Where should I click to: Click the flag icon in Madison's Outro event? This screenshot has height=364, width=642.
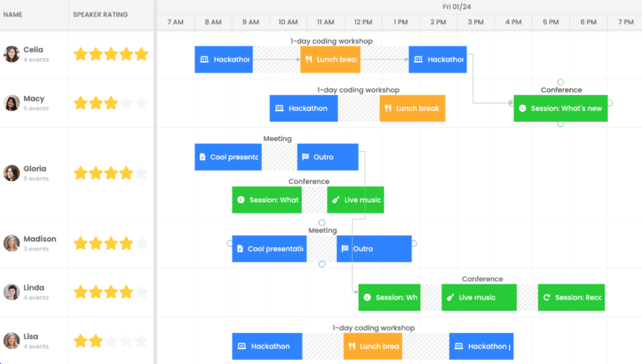point(344,248)
